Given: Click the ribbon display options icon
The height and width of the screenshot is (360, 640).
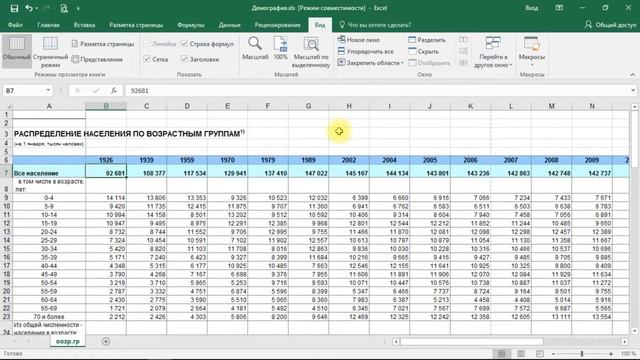Looking at the screenshot, I should point(559,8).
